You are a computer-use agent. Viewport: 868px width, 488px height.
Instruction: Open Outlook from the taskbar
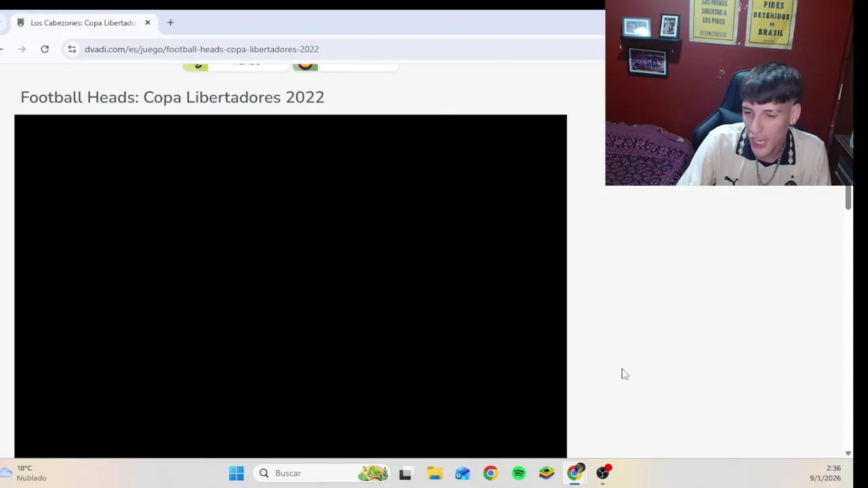[x=462, y=473]
